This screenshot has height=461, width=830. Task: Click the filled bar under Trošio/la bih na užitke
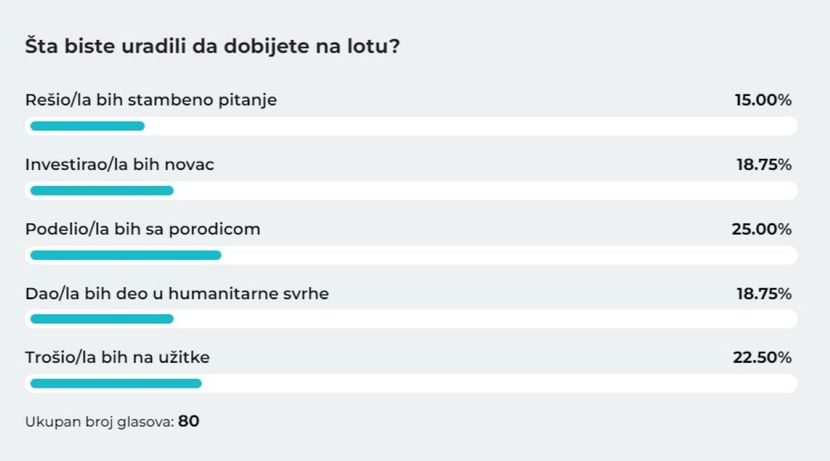tap(116, 383)
